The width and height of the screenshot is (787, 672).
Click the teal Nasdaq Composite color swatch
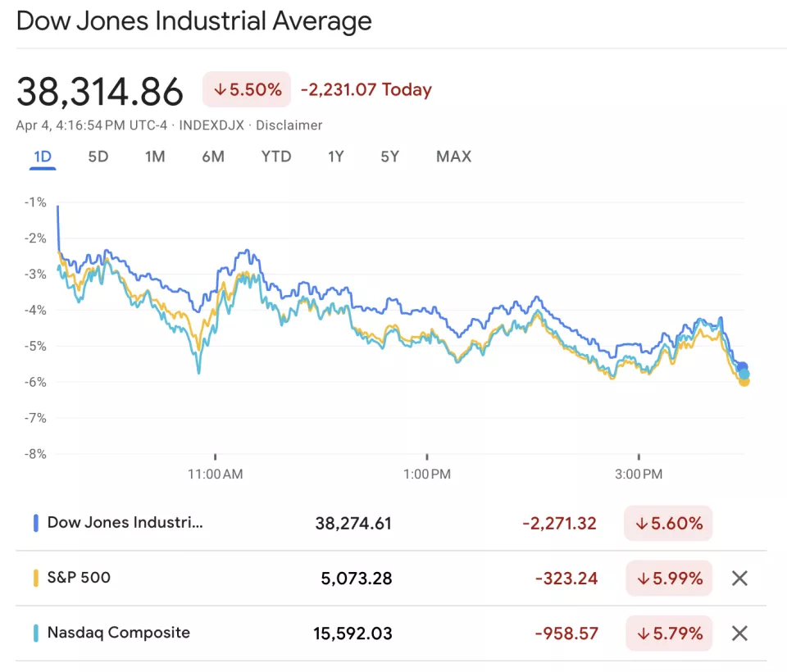point(36,633)
